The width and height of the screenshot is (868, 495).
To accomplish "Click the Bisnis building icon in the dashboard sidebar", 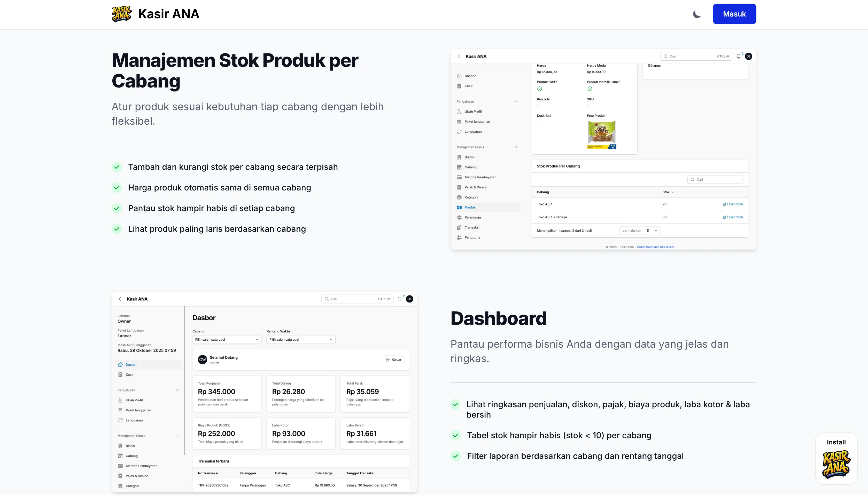I will pos(120,446).
